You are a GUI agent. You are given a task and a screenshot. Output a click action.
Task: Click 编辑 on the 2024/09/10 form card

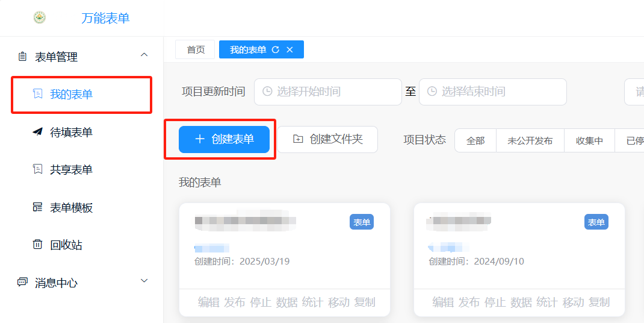tap(443, 303)
